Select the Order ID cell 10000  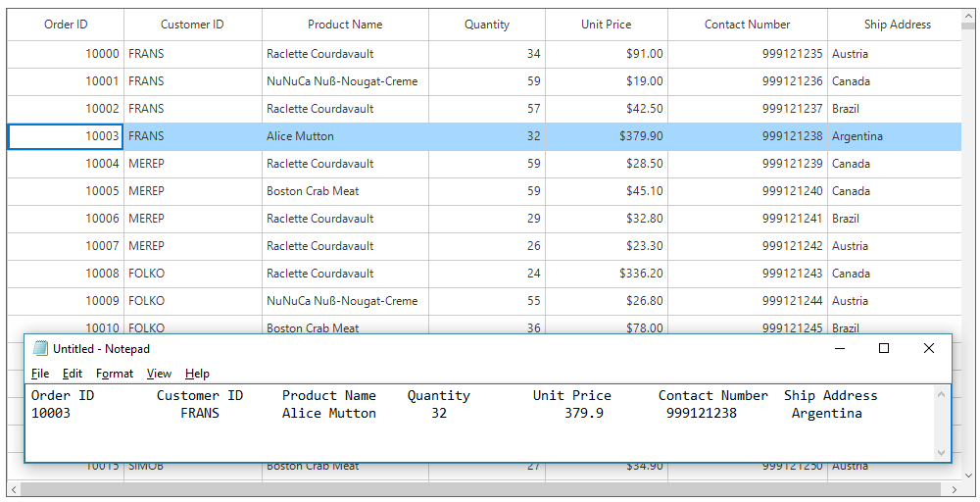click(x=66, y=54)
